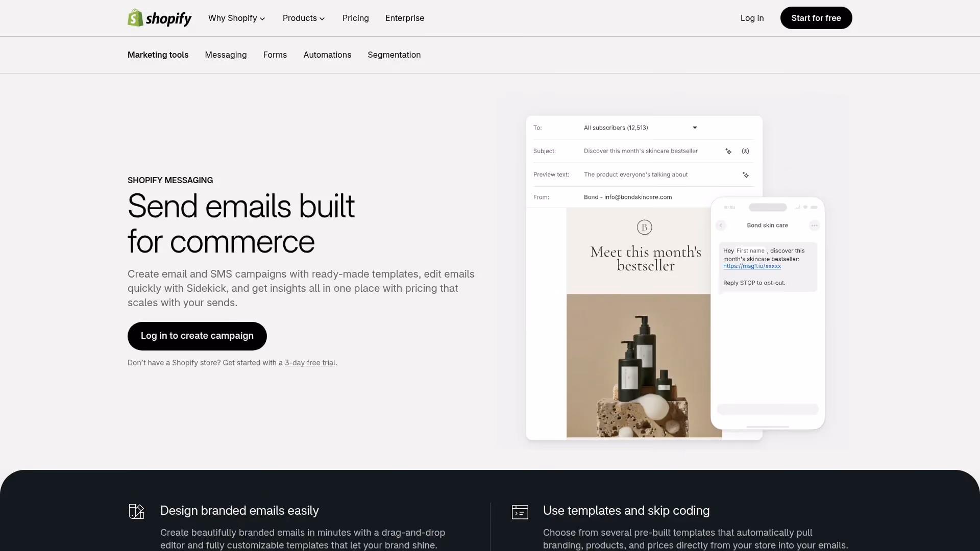
Task: Click the Shopify bag logo
Action: pos(159,18)
